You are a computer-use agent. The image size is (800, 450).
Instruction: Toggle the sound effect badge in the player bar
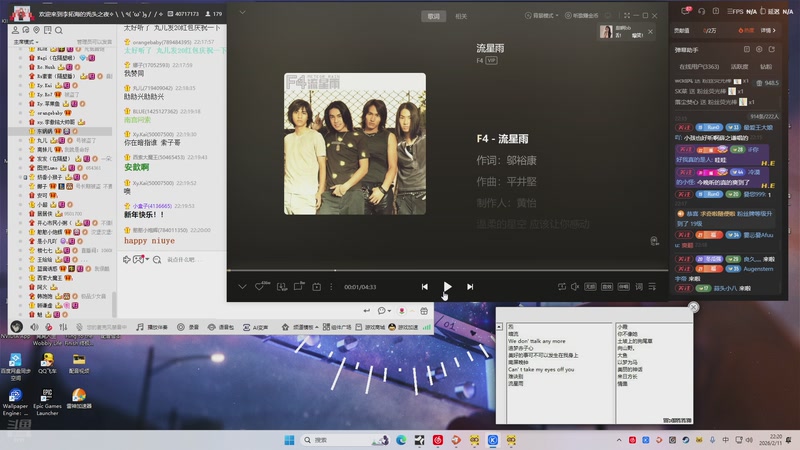pos(607,287)
